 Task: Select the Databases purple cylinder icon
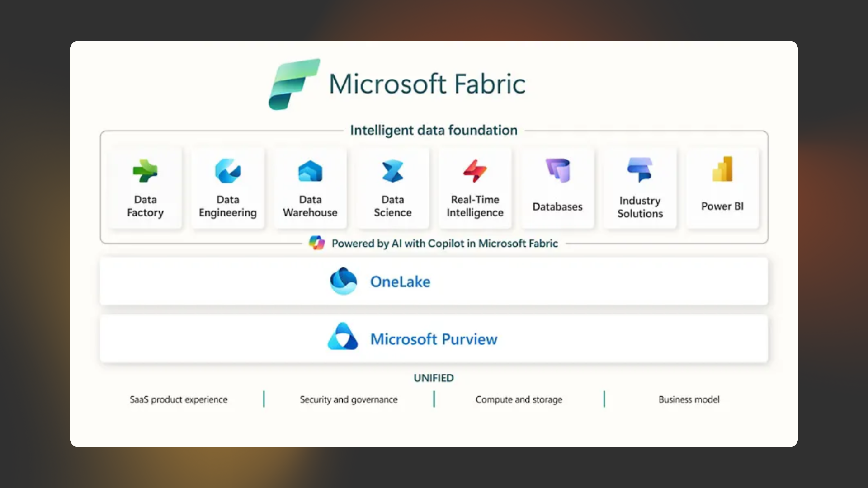(x=557, y=170)
